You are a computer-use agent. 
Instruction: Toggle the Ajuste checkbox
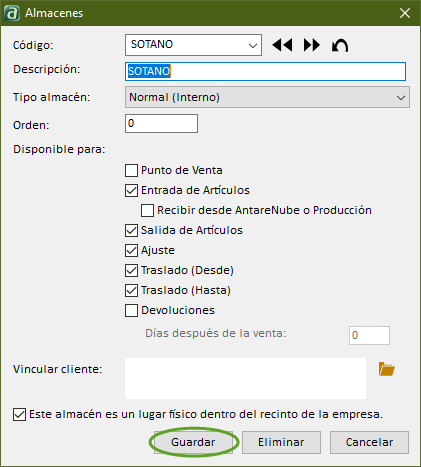(x=131, y=250)
